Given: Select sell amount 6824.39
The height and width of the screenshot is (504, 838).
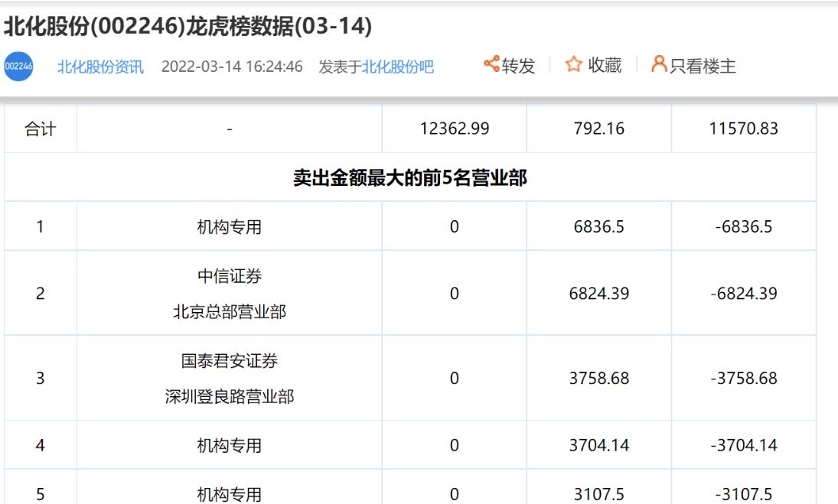Looking at the screenshot, I should click(599, 294).
